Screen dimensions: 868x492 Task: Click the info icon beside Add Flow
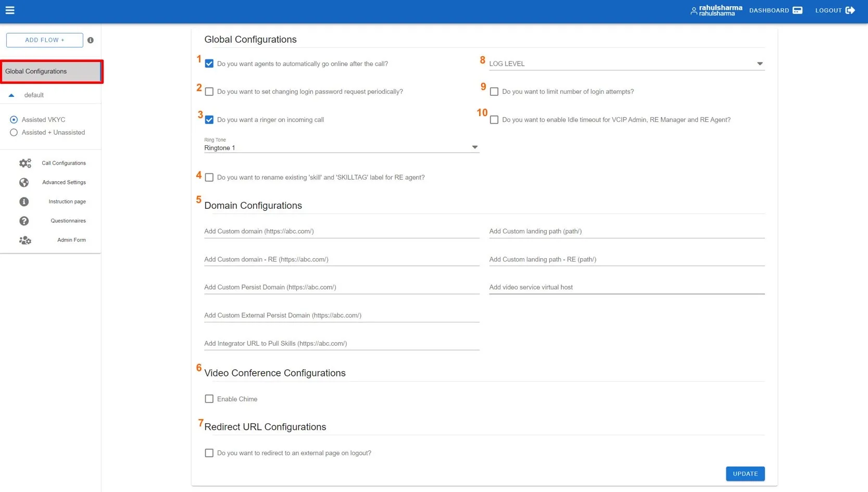point(91,40)
